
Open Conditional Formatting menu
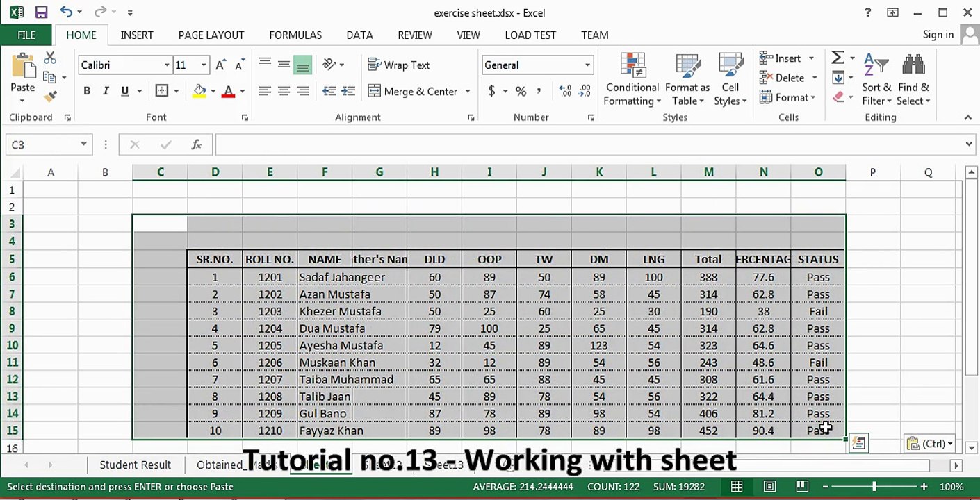pyautogui.click(x=632, y=79)
